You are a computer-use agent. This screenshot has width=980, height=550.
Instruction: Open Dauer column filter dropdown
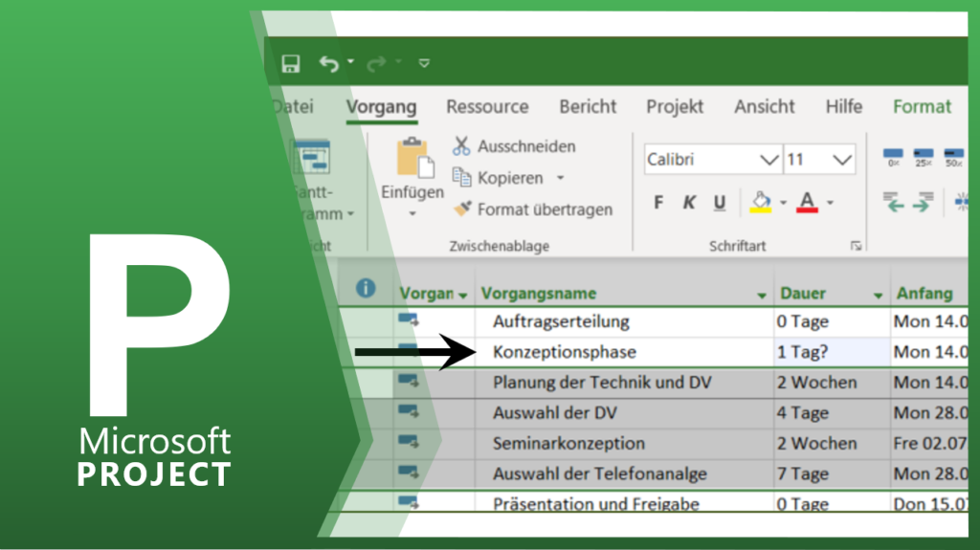879,296
